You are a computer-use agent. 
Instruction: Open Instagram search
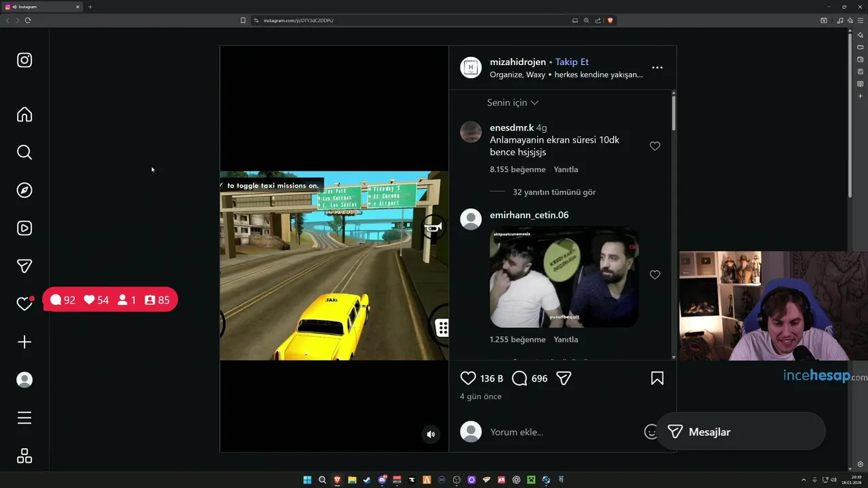coord(24,152)
